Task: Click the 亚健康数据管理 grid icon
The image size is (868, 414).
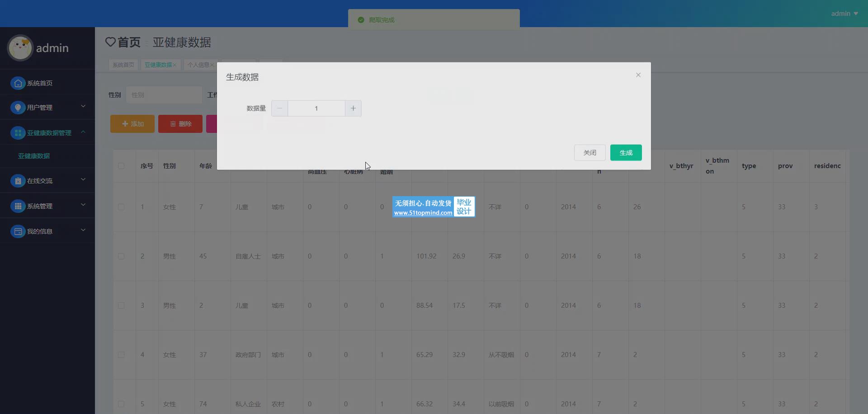Action: pos(18,133)
